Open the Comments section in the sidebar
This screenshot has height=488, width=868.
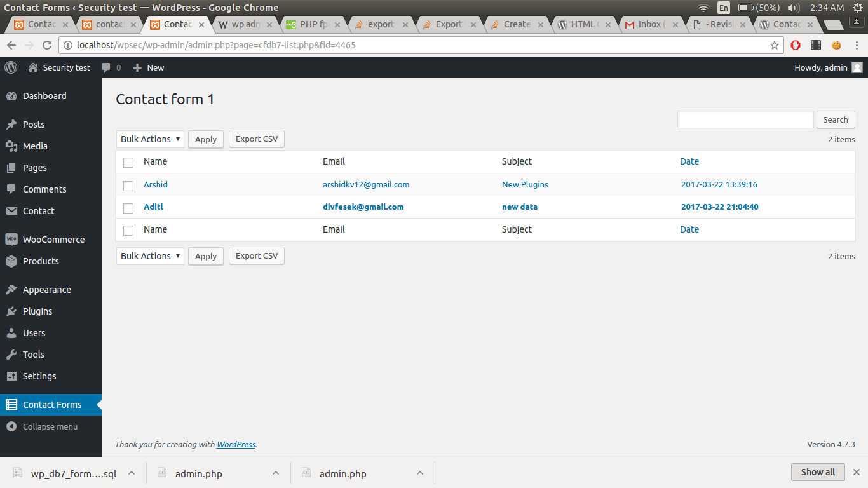[44, 189]
